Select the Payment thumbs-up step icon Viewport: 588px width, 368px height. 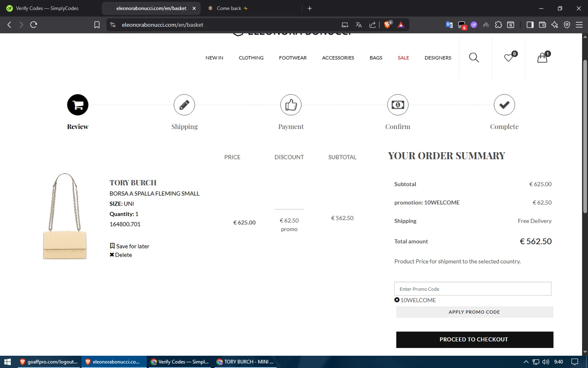pyautogui.click(x=291, y=105)
